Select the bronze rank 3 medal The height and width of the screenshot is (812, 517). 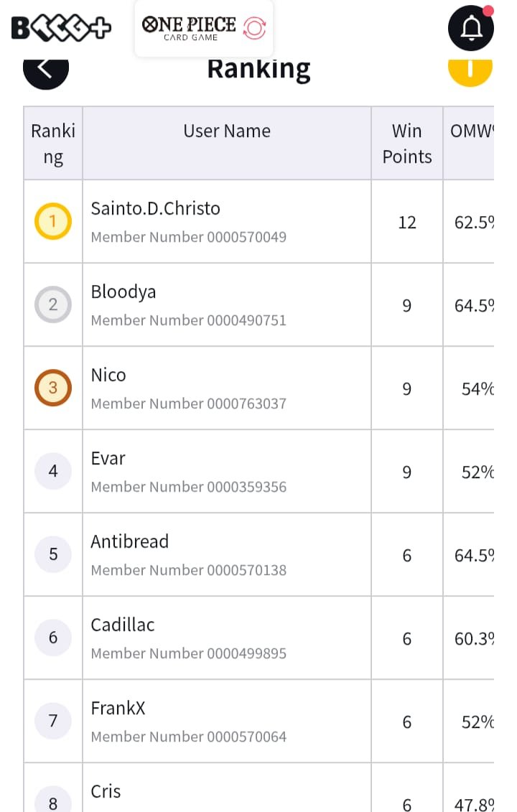[x=53, y=388]
